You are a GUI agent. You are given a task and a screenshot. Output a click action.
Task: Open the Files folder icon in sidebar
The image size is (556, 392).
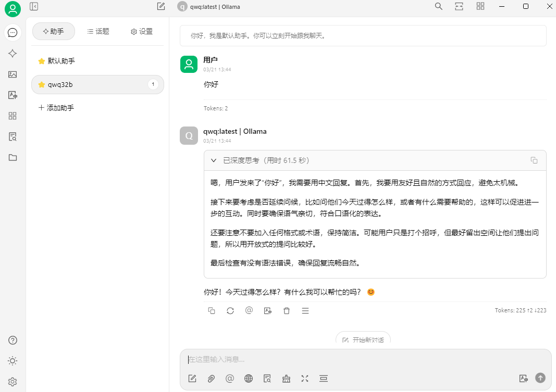(13, 158)
